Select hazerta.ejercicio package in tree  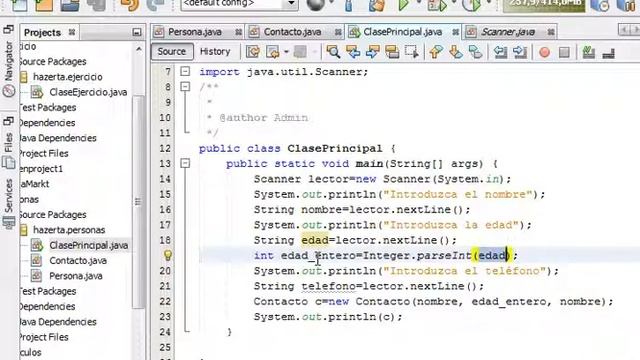(x=67, y=77)
